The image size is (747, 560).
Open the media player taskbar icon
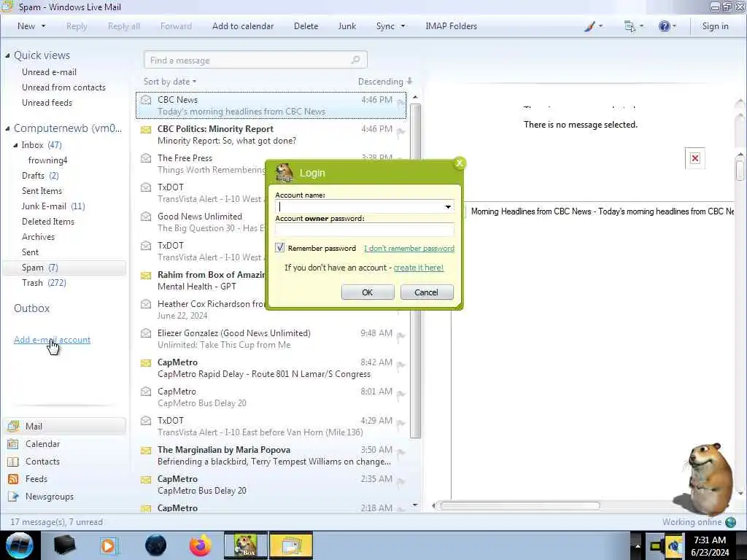(109, 545)
